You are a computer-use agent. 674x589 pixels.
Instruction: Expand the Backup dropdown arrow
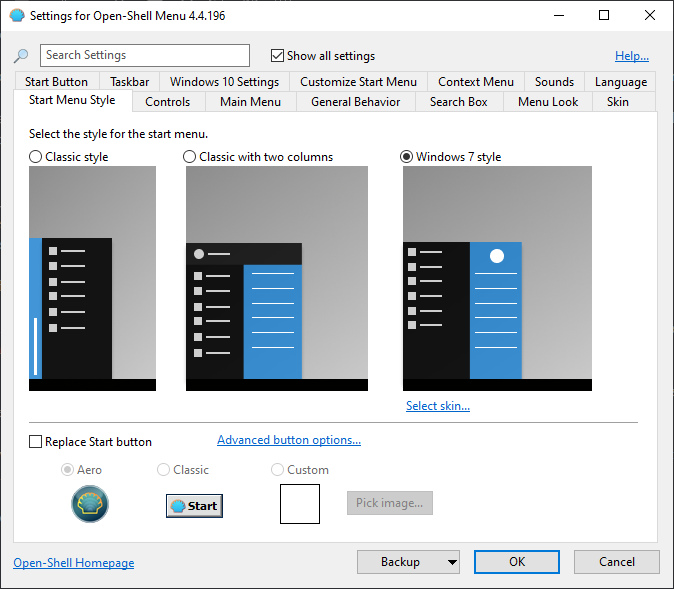(x=452, y=562)
